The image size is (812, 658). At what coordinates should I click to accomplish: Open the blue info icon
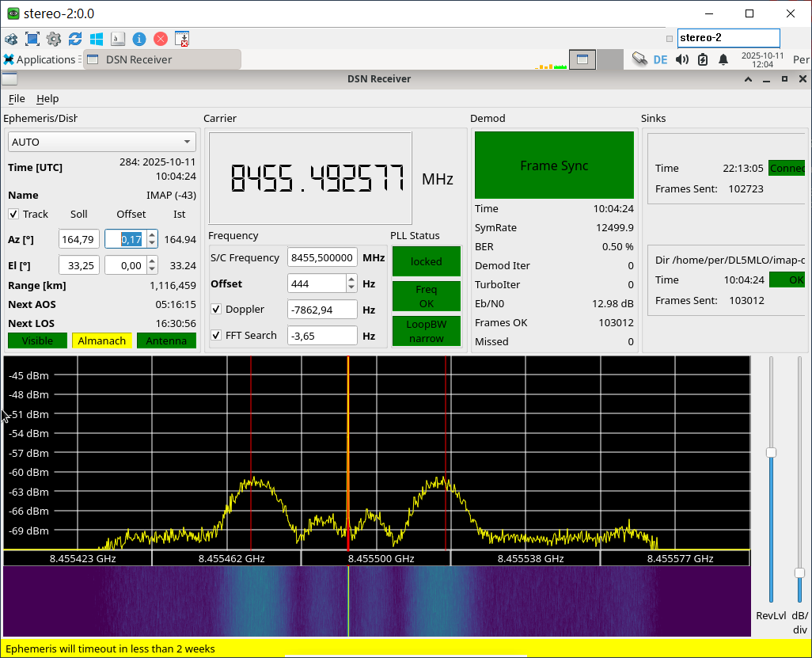tap(139, 39)
